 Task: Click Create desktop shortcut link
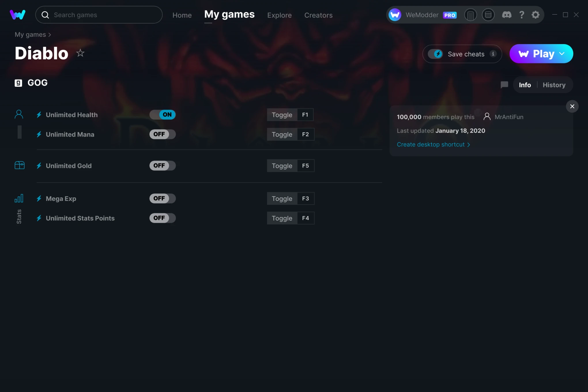[x=433, y=144]
